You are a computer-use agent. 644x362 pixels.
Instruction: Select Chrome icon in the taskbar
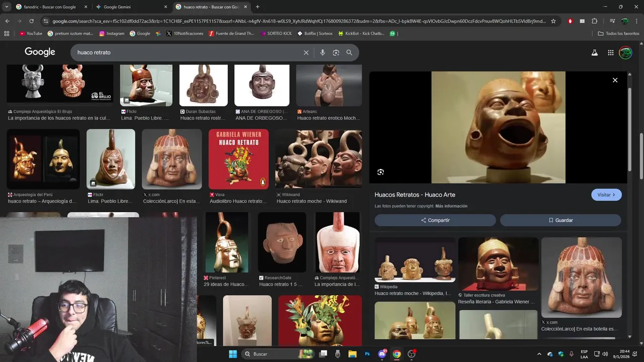396,354
